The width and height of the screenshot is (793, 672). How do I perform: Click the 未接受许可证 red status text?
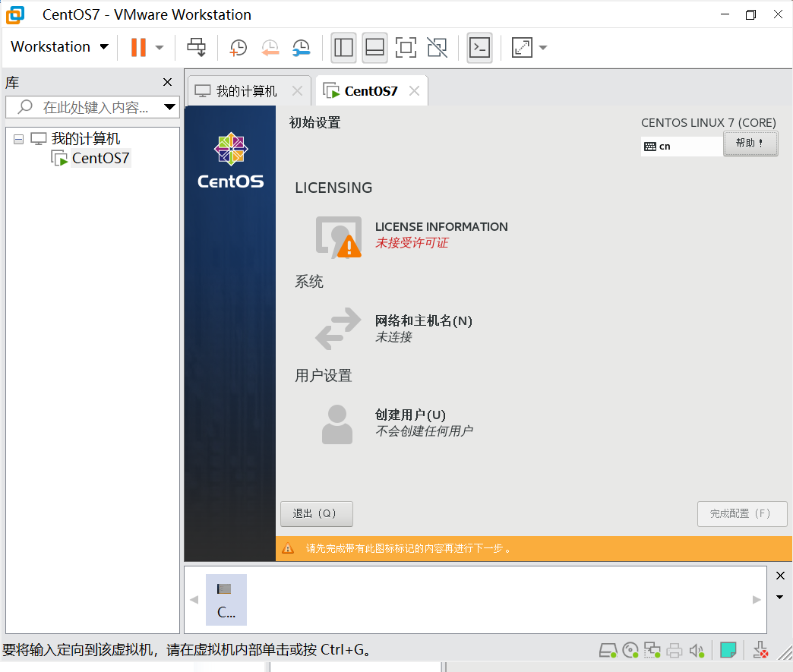[412, 243]
